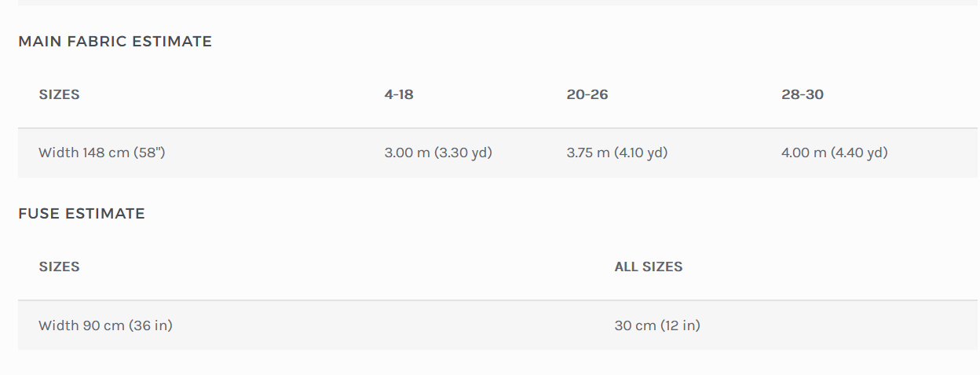Click the Fuse Estimate heading
980x375 pixels.
pos(82,214)
